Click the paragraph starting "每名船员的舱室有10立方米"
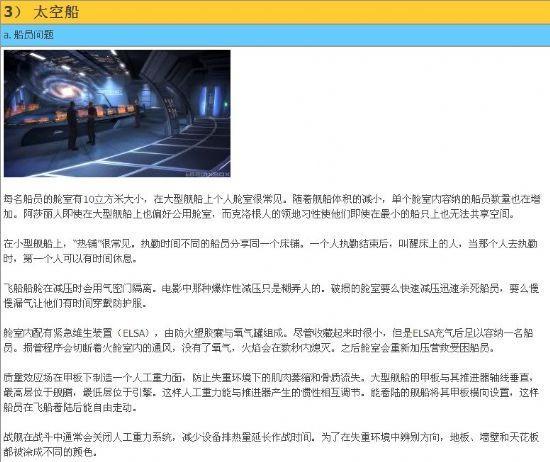550x462 pixels. coord(272,206)
